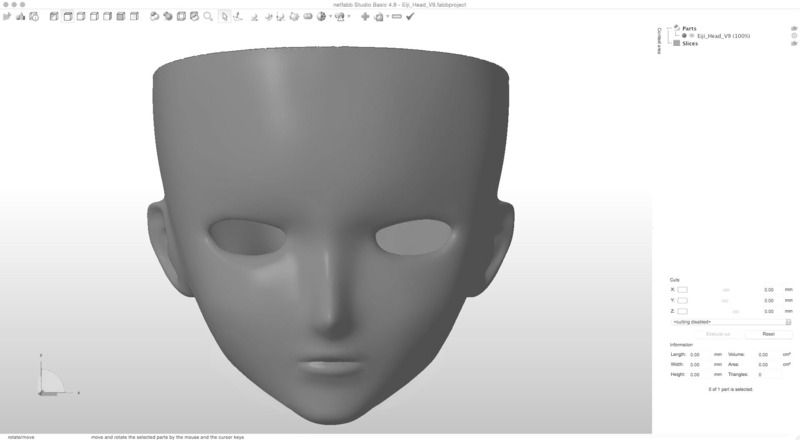Open a project with the folder icon

coord(7,17)
